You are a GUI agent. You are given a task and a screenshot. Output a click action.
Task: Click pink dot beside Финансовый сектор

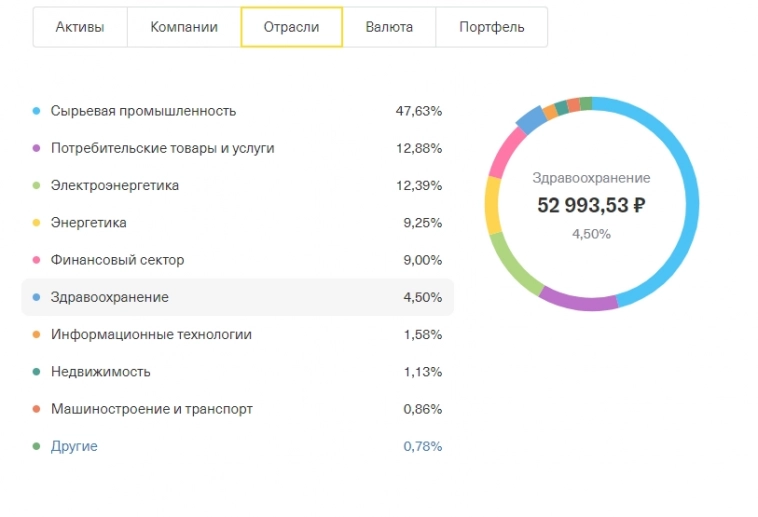coord(36,260)
